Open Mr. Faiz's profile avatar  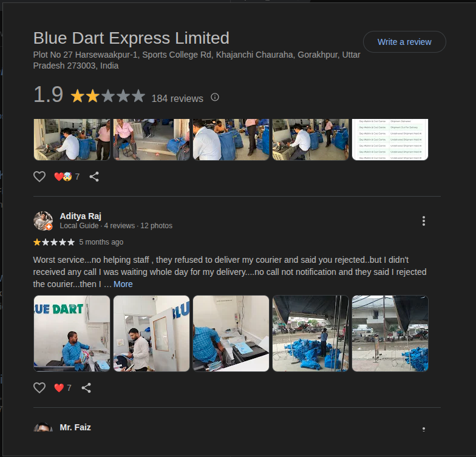coord(42,427)
